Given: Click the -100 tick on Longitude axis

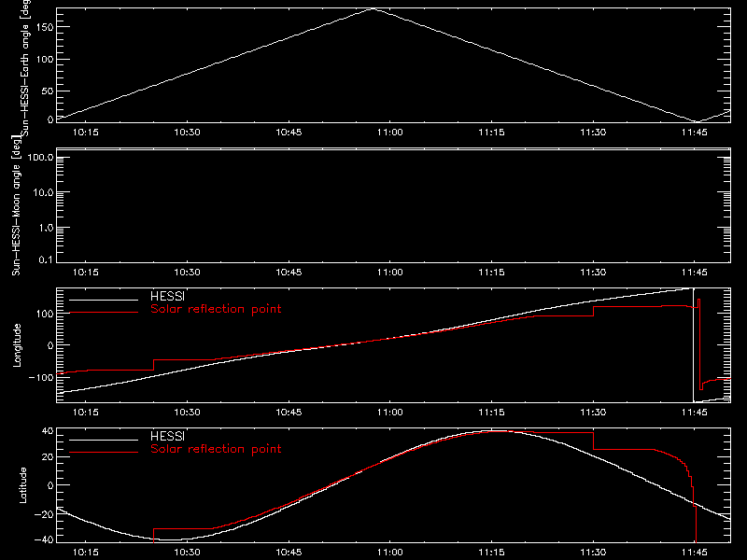Looking at the screenshot, I should tap(41, 377).
